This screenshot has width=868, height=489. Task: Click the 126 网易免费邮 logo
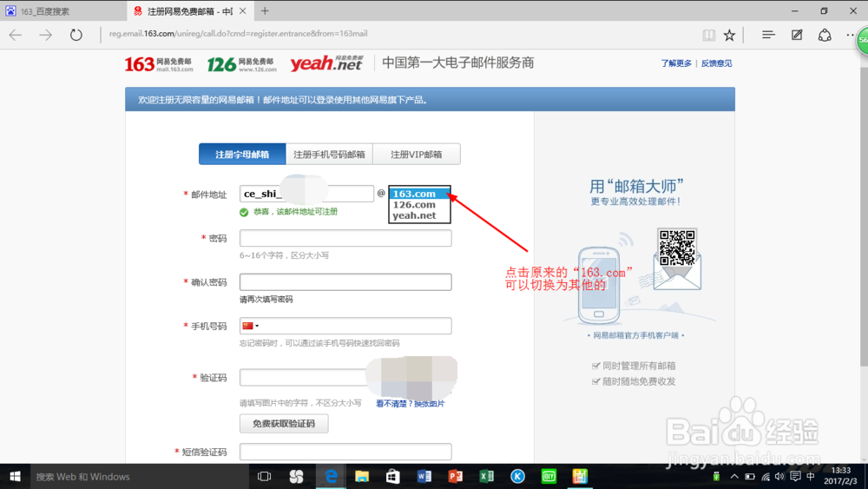[x=241, y=64]
